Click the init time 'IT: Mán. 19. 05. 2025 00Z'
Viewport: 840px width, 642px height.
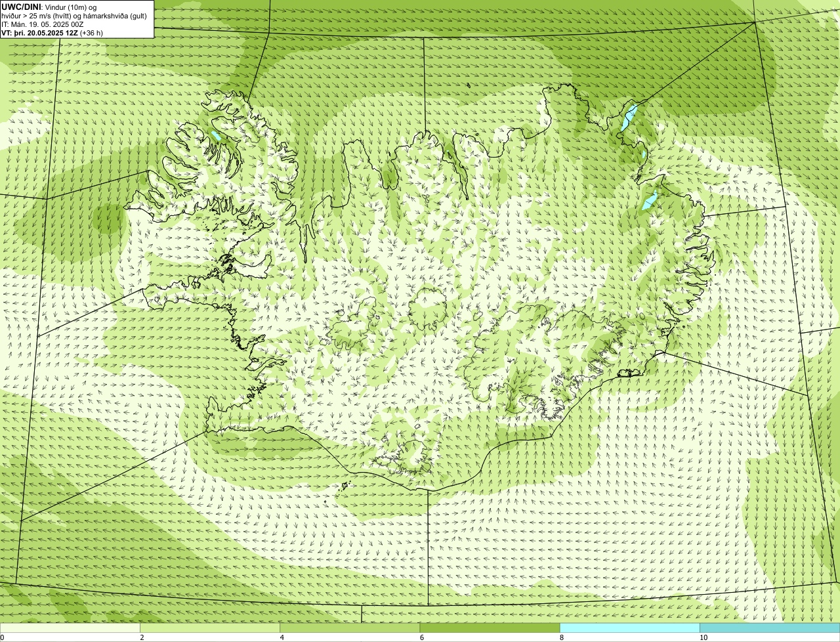(43, 24)
